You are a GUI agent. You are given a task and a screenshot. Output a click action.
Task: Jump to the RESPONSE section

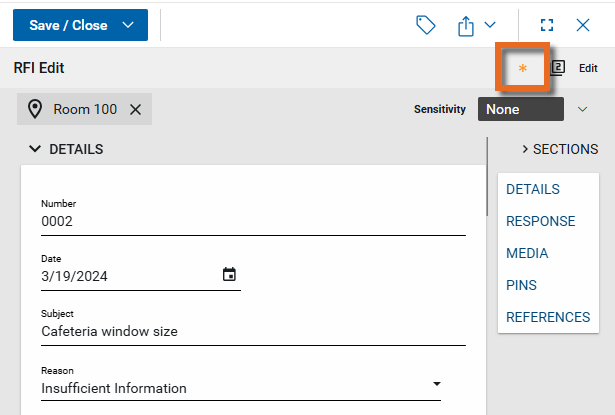[x=540, y=221]
